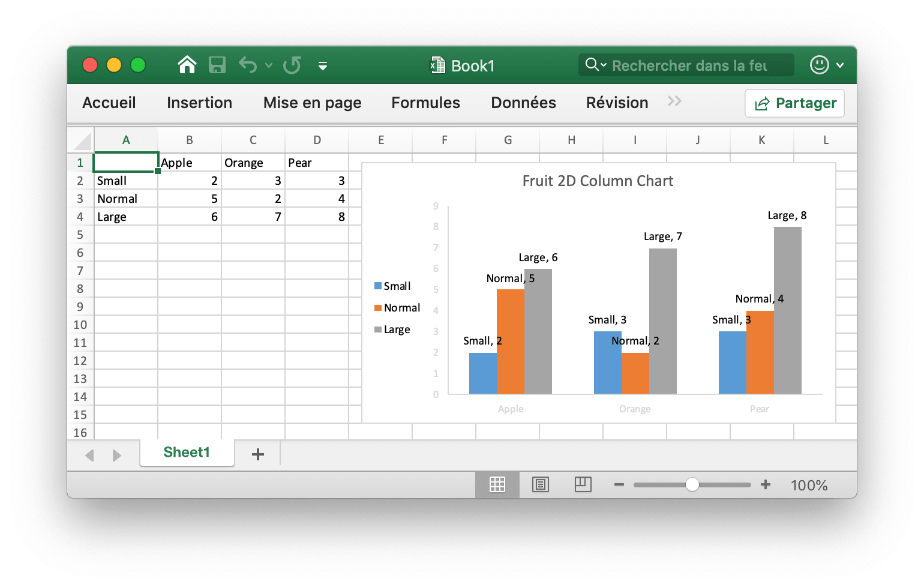Click the zoom in plus icon
The width and height of the screenshot is (924, 587).
click(766, 485)
